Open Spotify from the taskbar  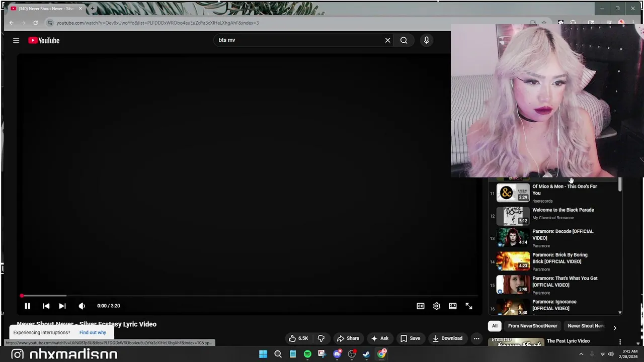pyautogui.click(x=307, y=354)
